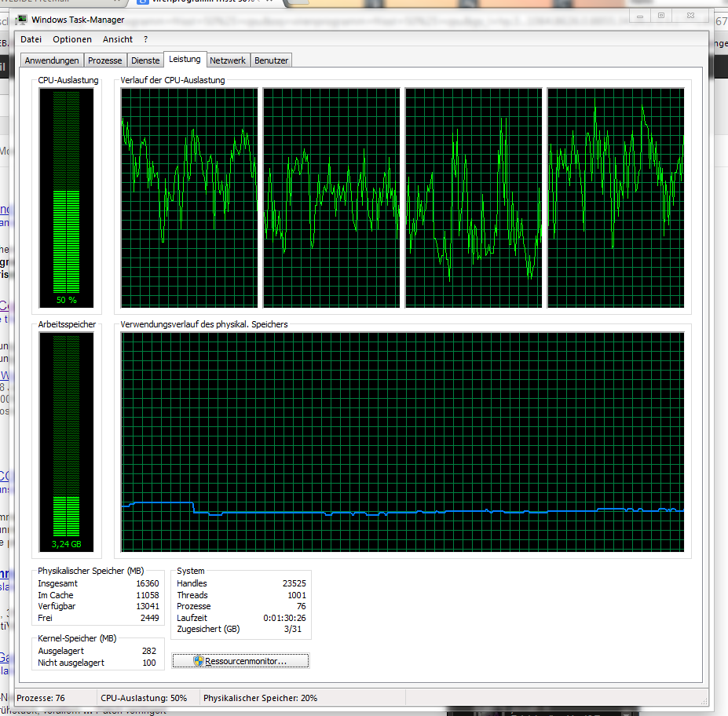Close the Task-Manager window
The height and width of the screenshot is (716, 728).
(x=690, y=16)
